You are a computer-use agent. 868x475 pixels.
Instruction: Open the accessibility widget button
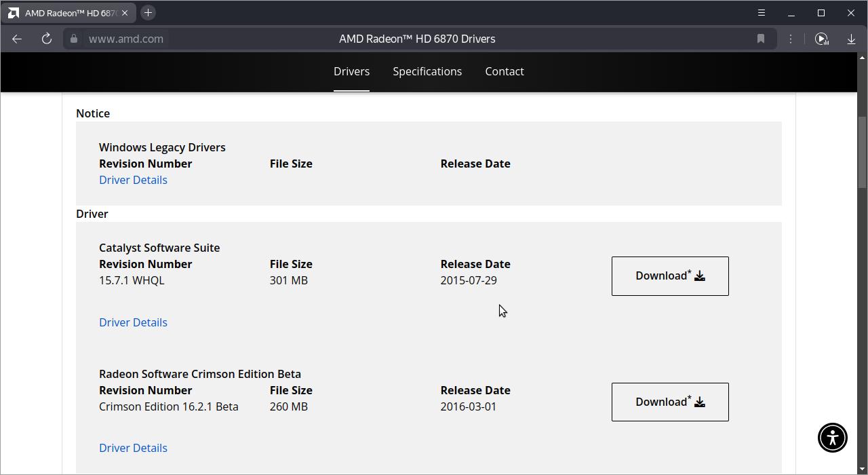(x=832, y=437)
